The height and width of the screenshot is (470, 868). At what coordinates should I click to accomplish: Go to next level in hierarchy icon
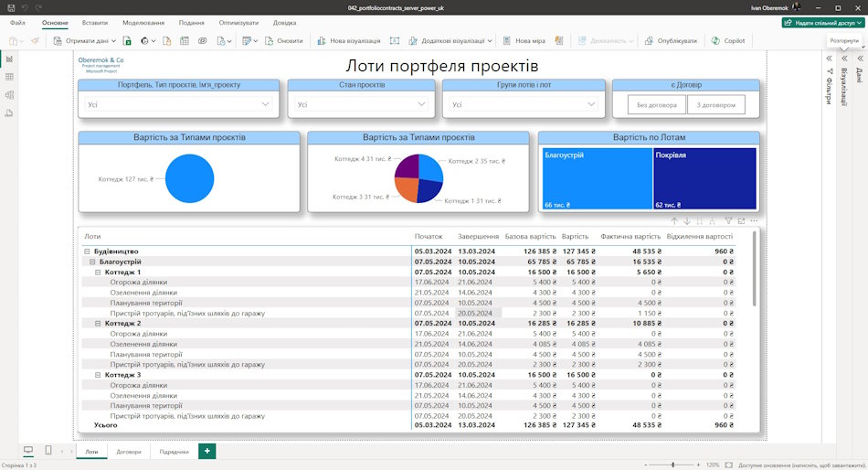click(x=700, y=221)
